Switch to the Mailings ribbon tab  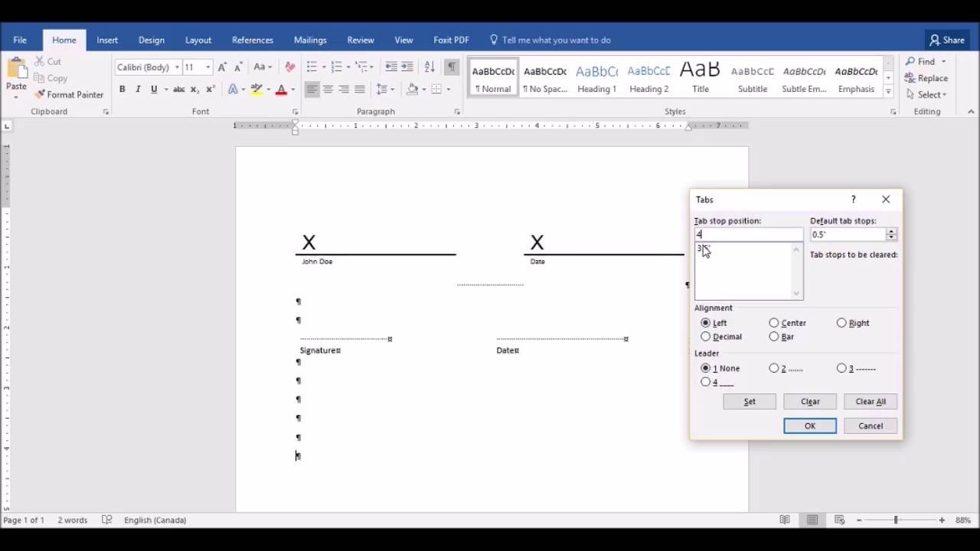pyautogui.click(x=309, y=40)
